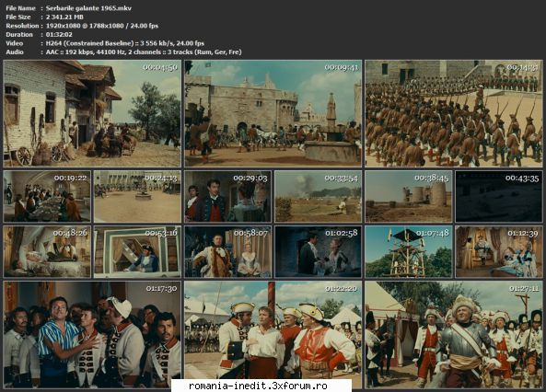Select the wooden tower thumbnail at 01:07:48
The image size is (546, 392).
(x=409, y=252)
